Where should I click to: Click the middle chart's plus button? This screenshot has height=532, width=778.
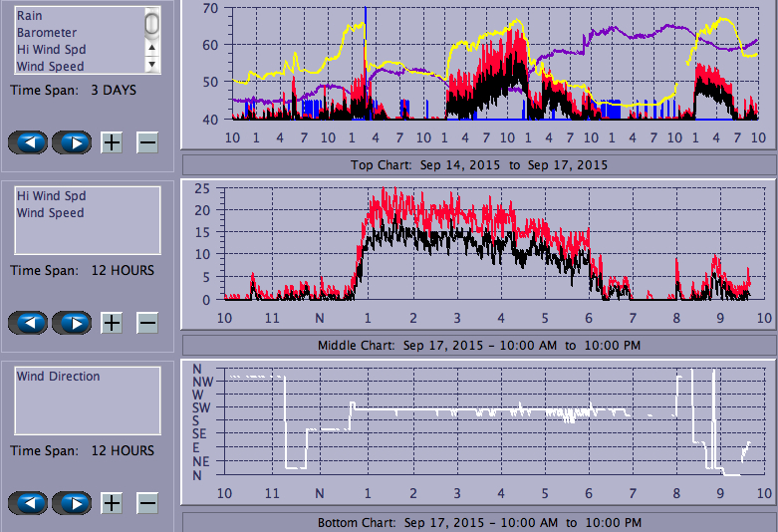(112, 323)
